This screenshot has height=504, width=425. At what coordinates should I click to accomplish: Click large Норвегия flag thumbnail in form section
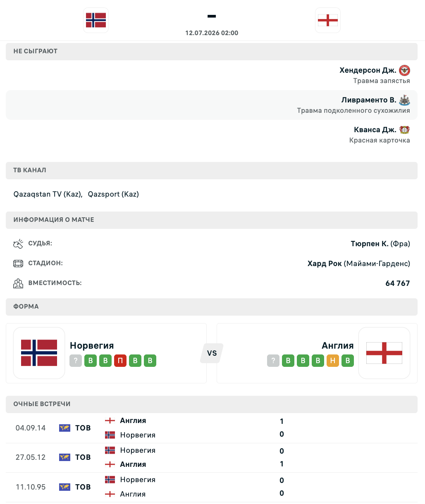pos(39,353)
